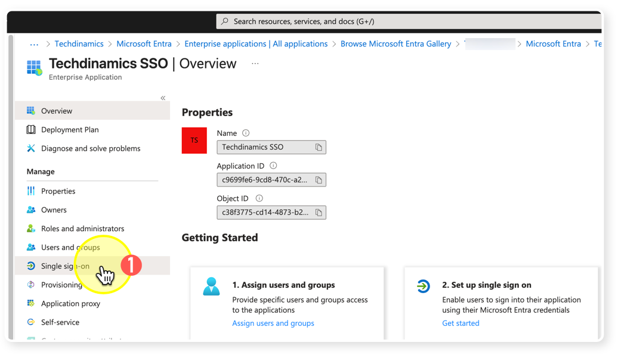Screen dimensions: 624x364
Task: Collapse the sidebar with double chevron
Action: [x=163, y=98]
